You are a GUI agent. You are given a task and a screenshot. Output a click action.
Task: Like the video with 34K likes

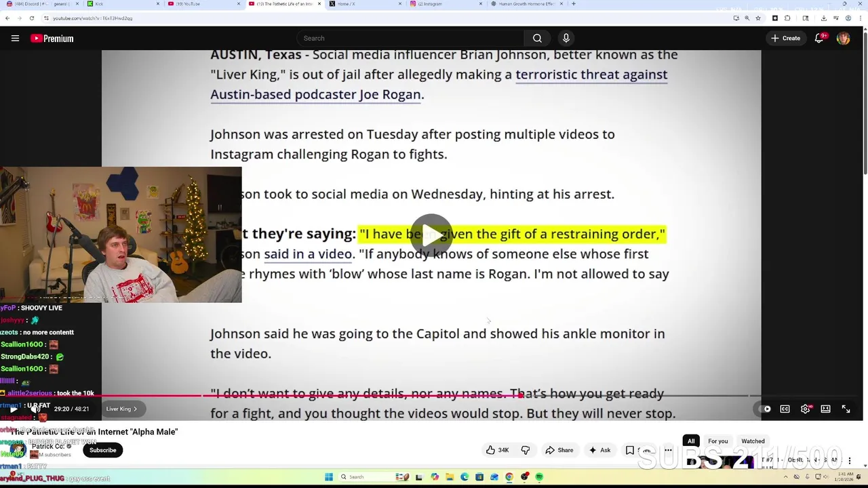pos(498,450)
